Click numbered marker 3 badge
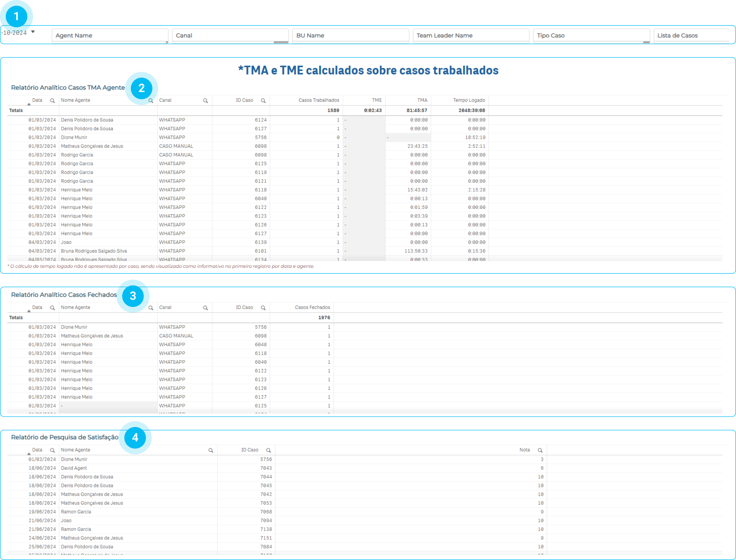 133,296
